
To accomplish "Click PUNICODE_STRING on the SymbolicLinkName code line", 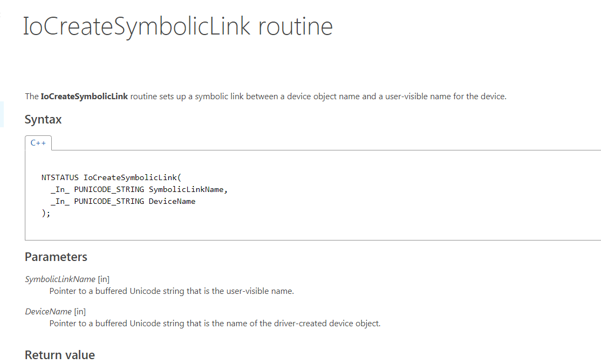I will [109, 189].
